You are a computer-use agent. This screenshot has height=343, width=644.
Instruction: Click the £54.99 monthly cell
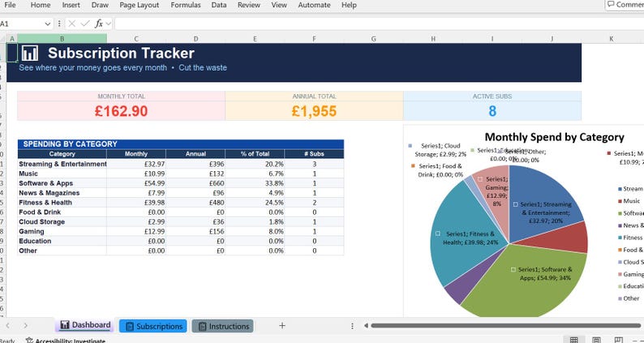(x=136, y=183)
